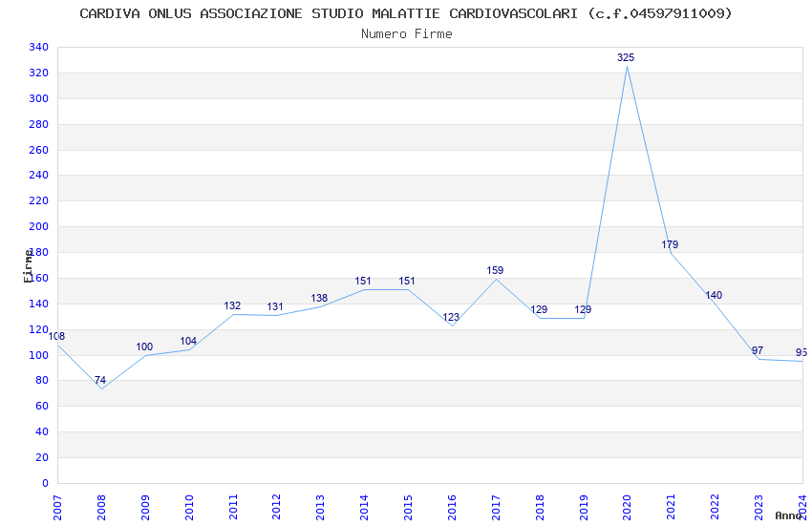The height and width of the screenshot is (525, 812).
Task: Select the data label 129 for 2018
Action: click(539, 309)
